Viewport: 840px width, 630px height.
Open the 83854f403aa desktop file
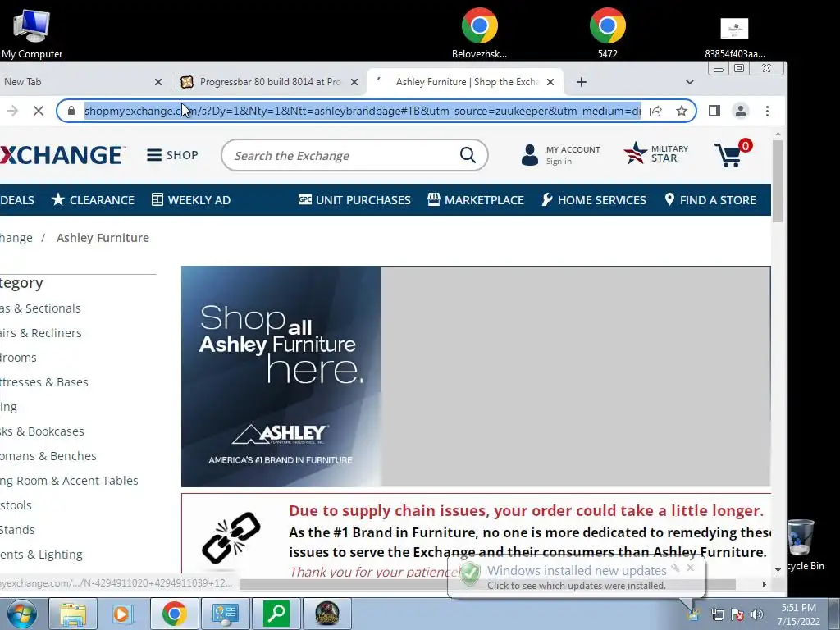click(734, 38)
